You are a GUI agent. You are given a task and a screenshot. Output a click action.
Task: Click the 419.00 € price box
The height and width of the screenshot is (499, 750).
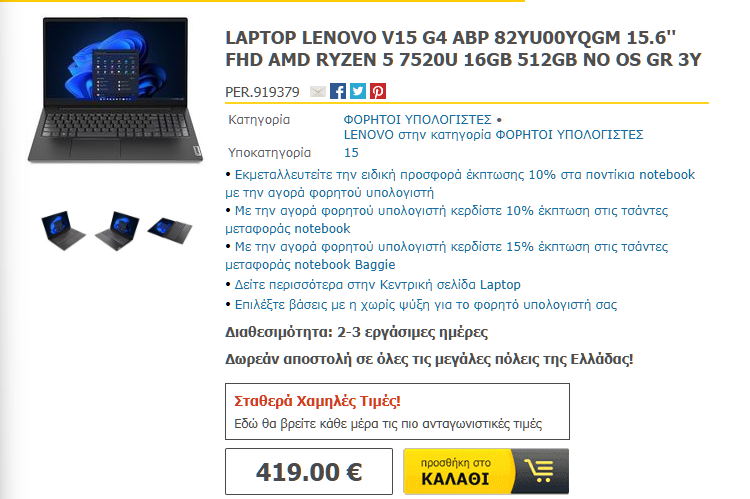coord(309,471)
